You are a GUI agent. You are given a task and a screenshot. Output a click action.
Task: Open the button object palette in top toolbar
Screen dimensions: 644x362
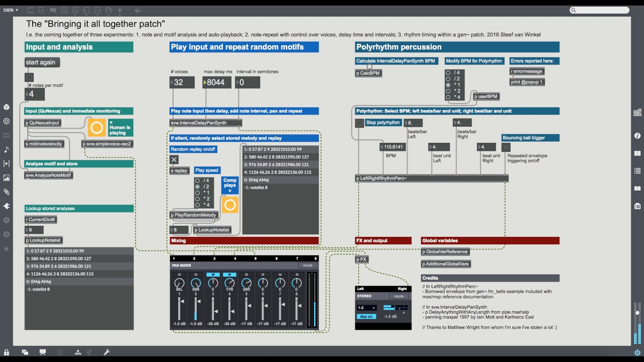tap(75, 10)
